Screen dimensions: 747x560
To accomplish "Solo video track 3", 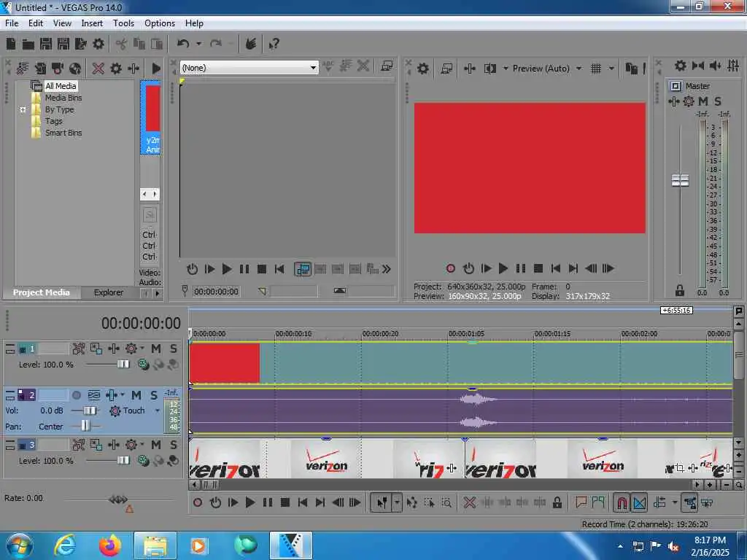I will (174, 446).
